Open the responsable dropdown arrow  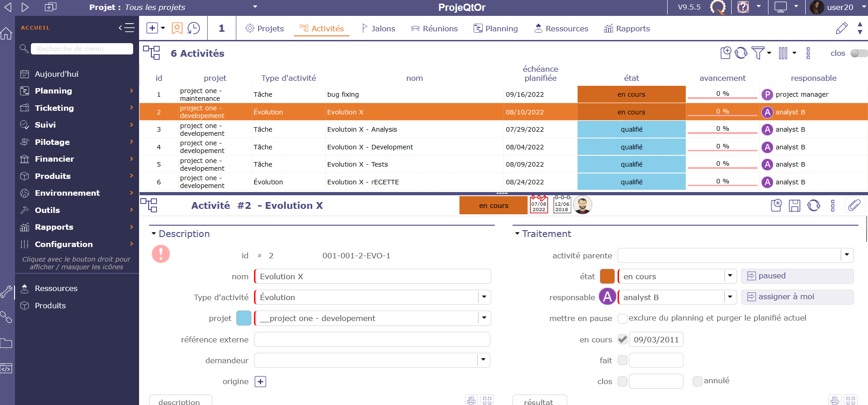(730, 297)
